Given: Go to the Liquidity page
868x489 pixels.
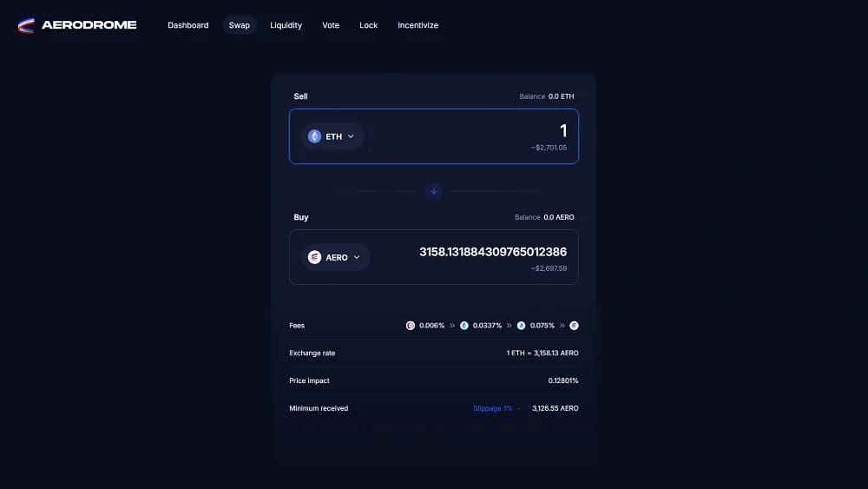Looking at the screenshot, I should [x=286, y=25].
